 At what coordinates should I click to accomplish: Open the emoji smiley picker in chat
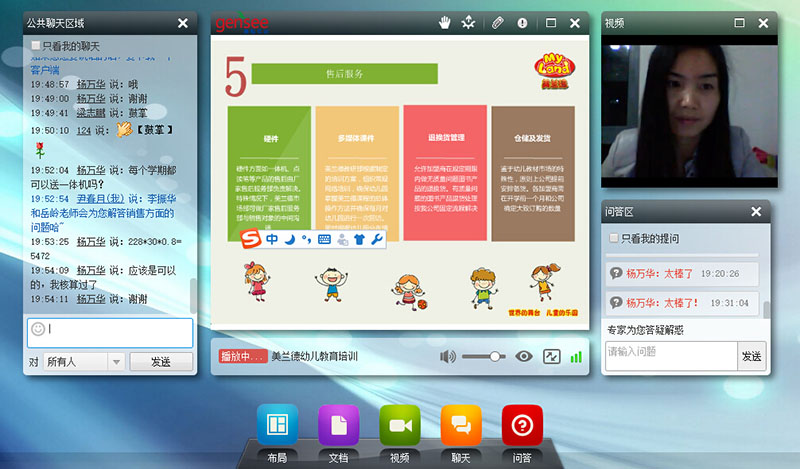click(x=38, y=328)
